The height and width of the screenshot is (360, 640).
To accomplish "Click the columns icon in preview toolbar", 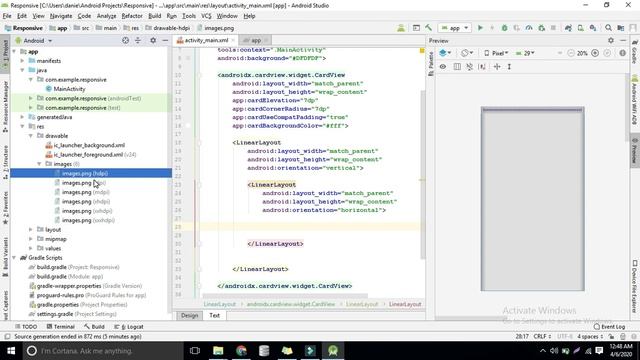I will point(457,67).
